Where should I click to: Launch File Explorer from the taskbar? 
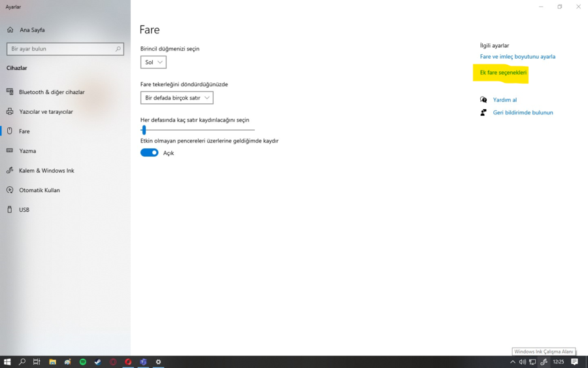(52, 362)
